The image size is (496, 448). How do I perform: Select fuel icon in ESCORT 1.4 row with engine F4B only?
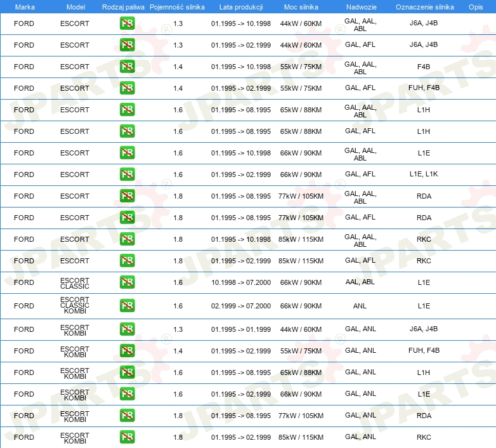(127, 67)
